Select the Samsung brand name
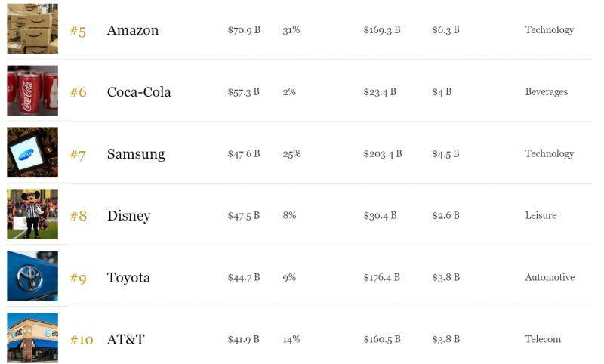604x364 pixels. (136, 154)
